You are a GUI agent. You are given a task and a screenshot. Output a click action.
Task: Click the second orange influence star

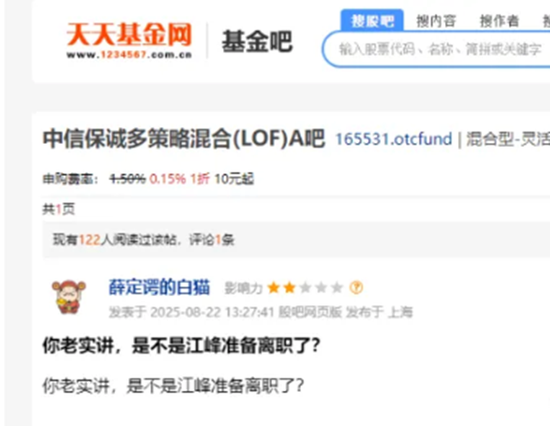(289, 288)
